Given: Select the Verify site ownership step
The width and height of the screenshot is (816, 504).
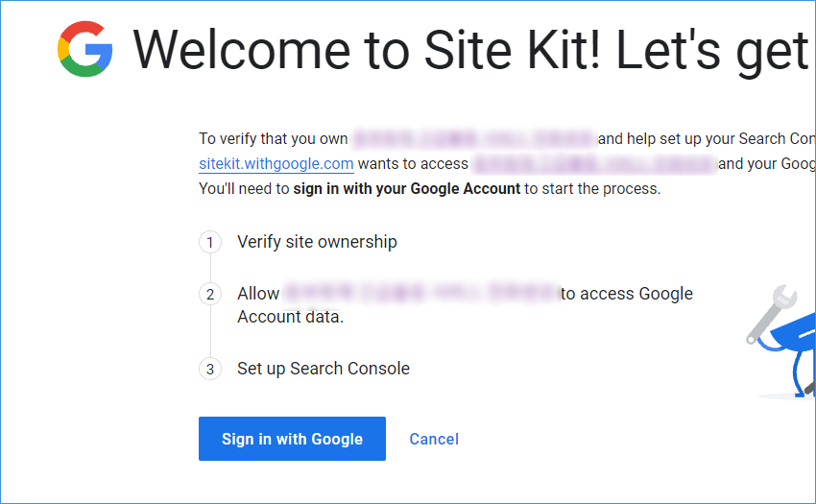Looking at the screenshot, I should pyautogui.click(x=317, y=242).
